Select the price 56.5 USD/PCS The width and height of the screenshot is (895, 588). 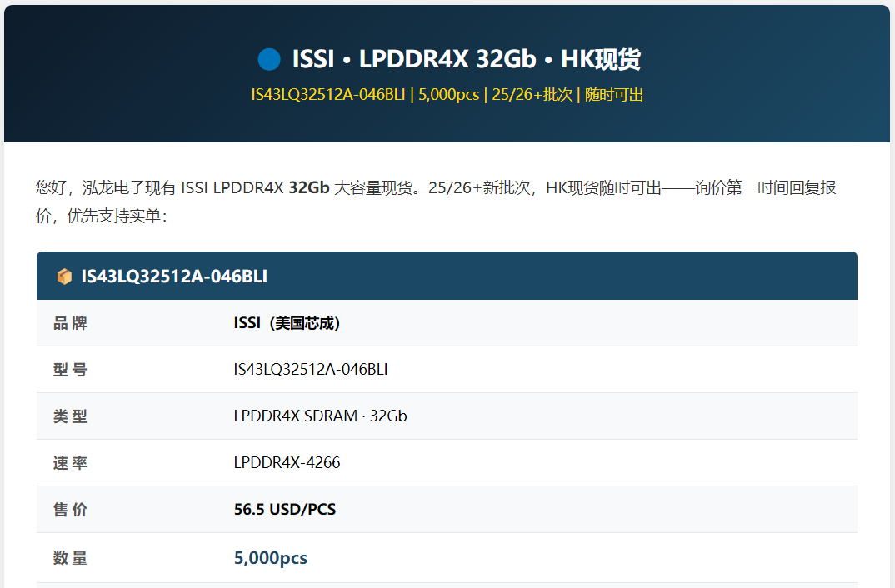[x=285, y=510]
